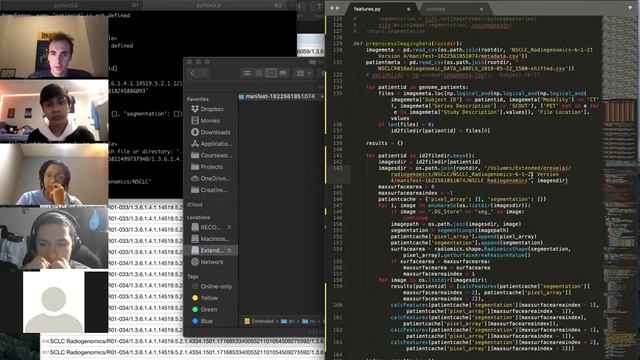The image size is (640, 360).
Task: Select the RECO drive under Locations
Action: (x=207, y=227)
